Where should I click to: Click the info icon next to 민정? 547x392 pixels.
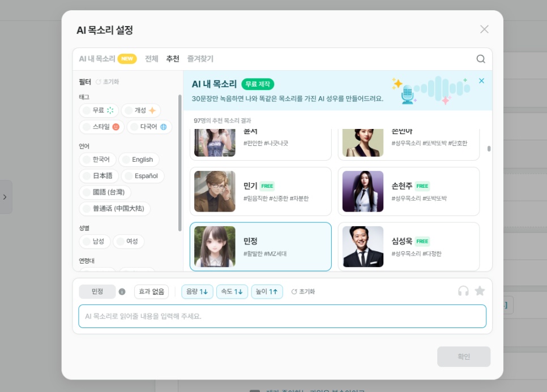tap(122, 292)
